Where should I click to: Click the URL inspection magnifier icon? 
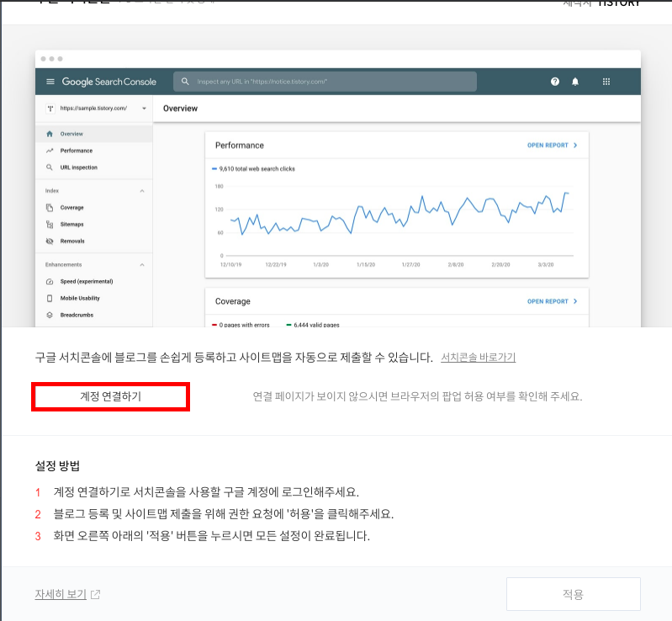50,167
